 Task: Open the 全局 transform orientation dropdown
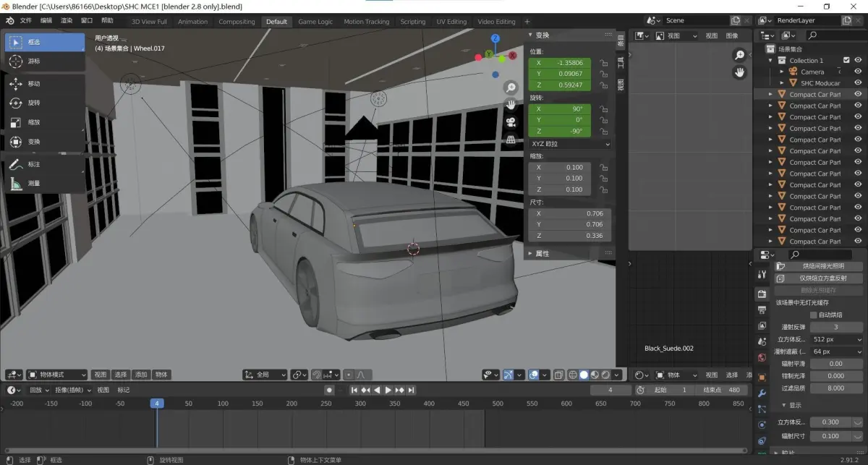[x=265, y=375]
